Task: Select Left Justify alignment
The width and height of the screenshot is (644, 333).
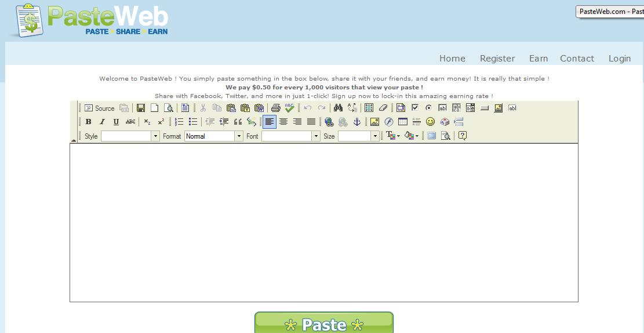Action: pos(270,122)
